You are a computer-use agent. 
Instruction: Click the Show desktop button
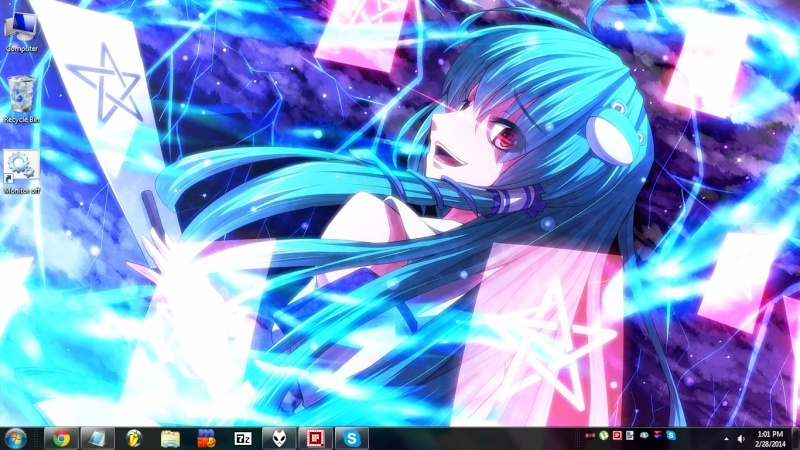click(x=795, y=439)
